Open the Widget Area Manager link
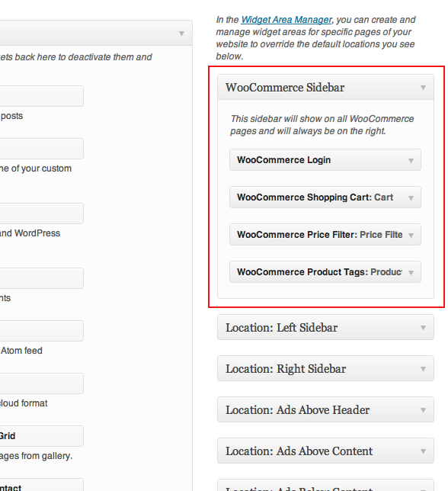This screenshot has height=491, width=448. coord(286,20)
